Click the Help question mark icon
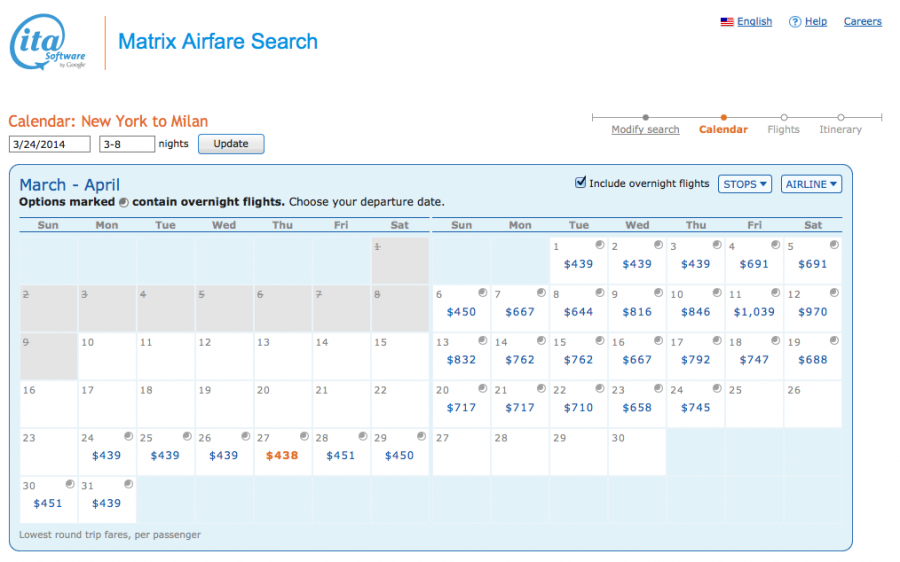900x562 pixels. coord(795,22)
